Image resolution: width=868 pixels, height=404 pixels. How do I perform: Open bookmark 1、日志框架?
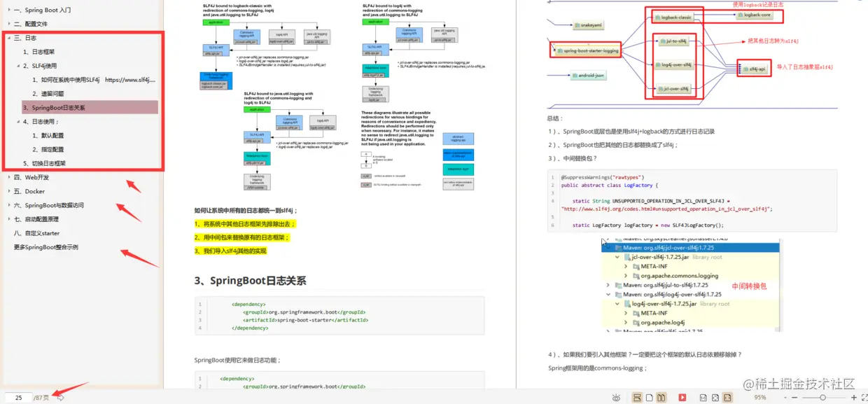click(38, 52)
